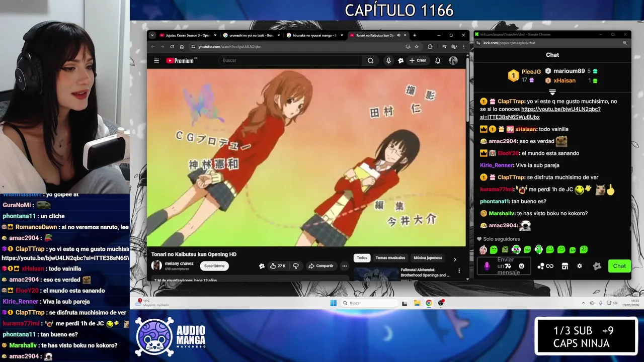Click the Crear button on YouTube

point(418,60)
